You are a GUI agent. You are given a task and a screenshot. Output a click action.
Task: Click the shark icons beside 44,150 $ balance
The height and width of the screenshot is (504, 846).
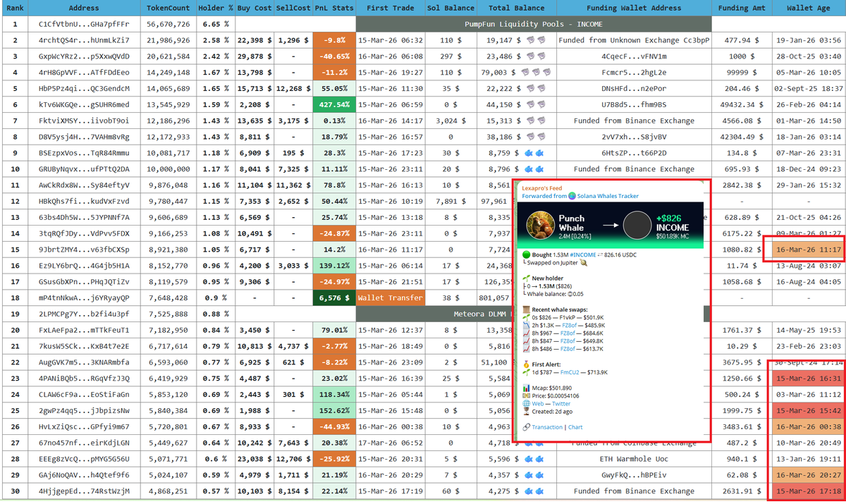click(x=536, y=104)
